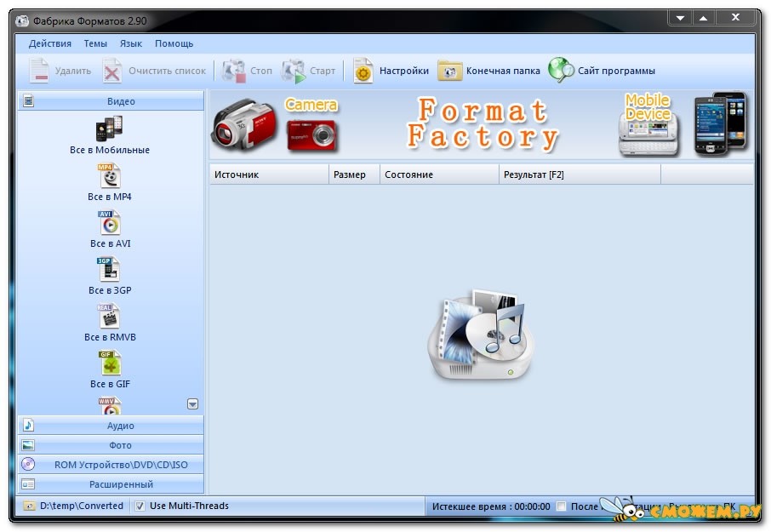Expand the Расширенный section
This screenshot has width=771, height=532.
[x=111, y=484]
